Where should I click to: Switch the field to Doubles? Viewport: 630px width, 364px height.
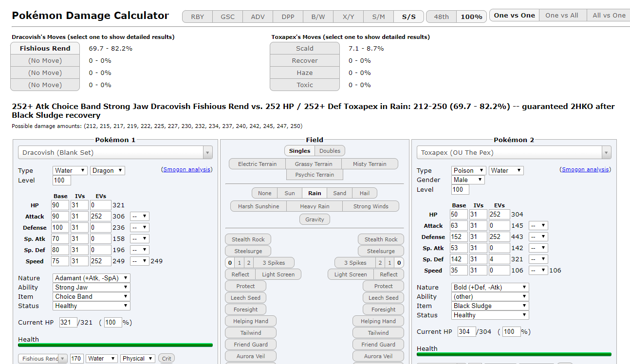330,150
